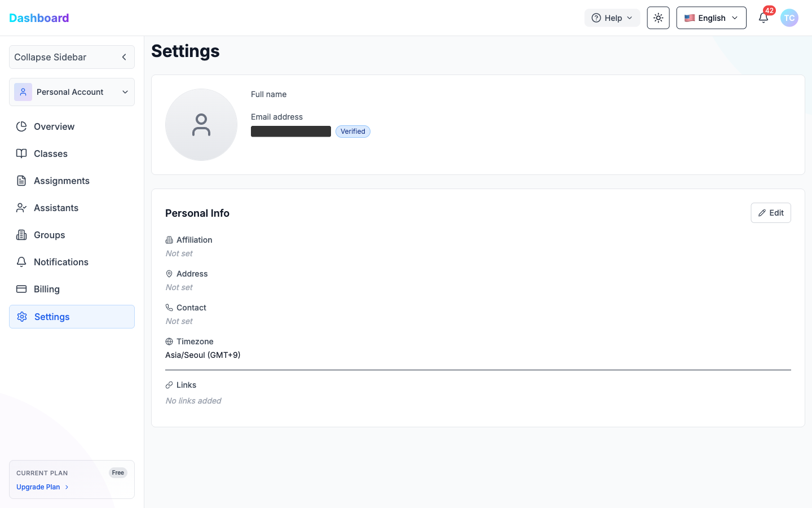Go to the Billing menu item
Image resolution: width=812 pixels, height=508 pixels.
[x=47, y=289]
